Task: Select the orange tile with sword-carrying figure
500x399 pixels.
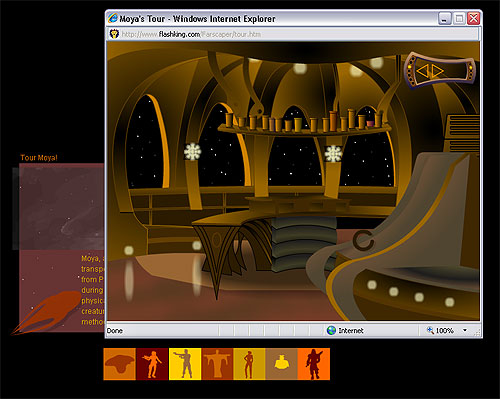Action: click(314, 364)
